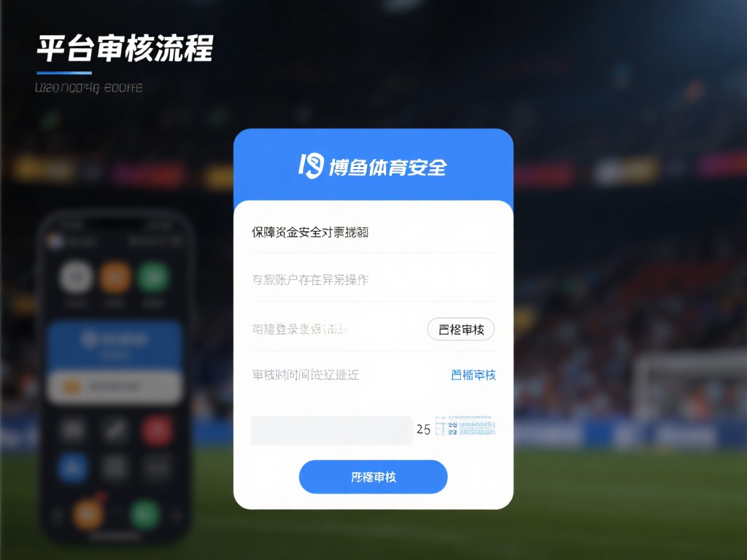Select the 保障资金安全 row in the card

click(373, 233)
